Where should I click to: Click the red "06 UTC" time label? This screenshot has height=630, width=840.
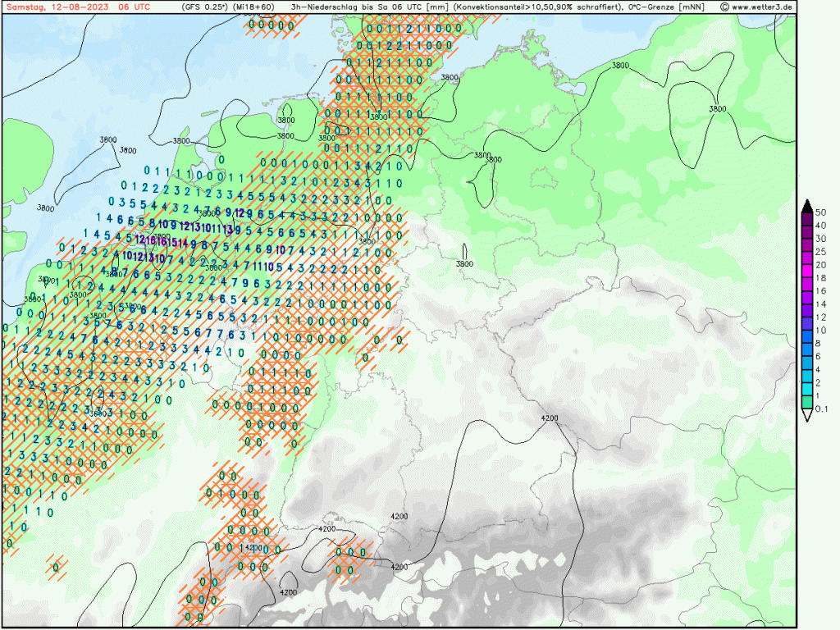point(135,7)
